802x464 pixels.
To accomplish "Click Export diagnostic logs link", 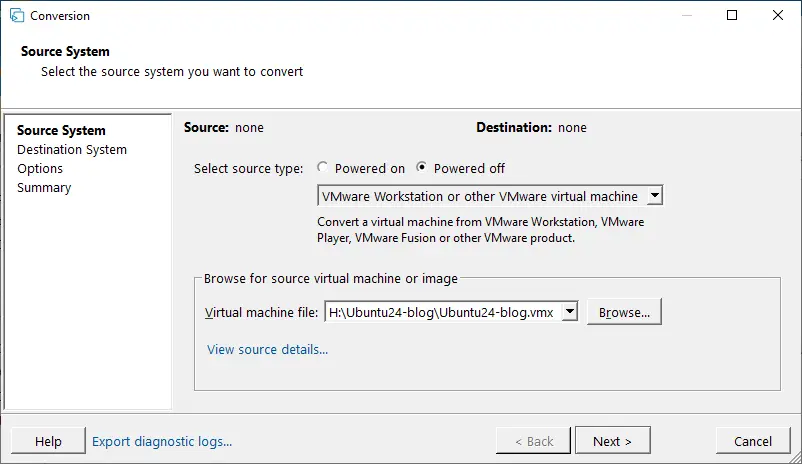I will coord(162,441).
